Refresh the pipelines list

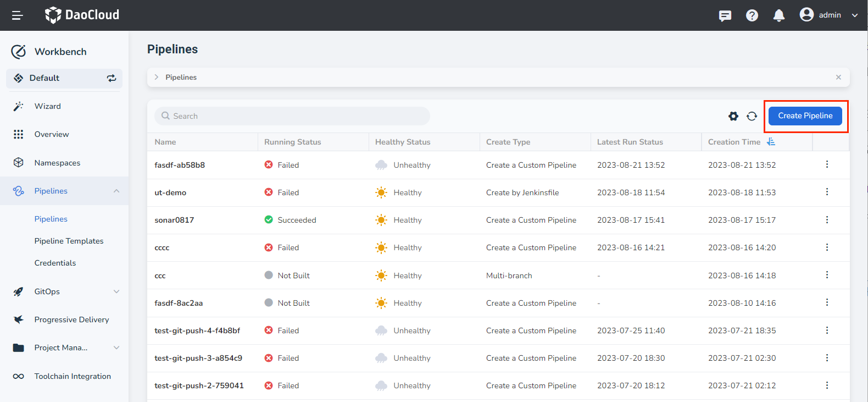pos(752,116)
